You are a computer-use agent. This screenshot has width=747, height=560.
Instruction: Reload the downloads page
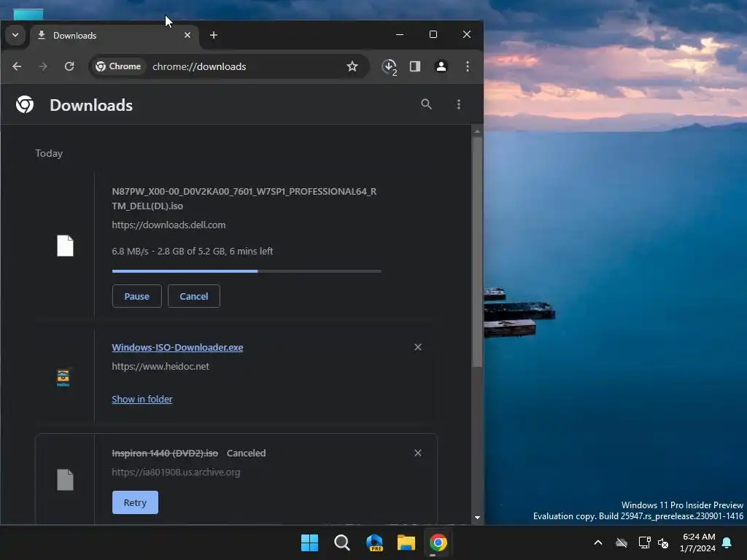point(69,66)
